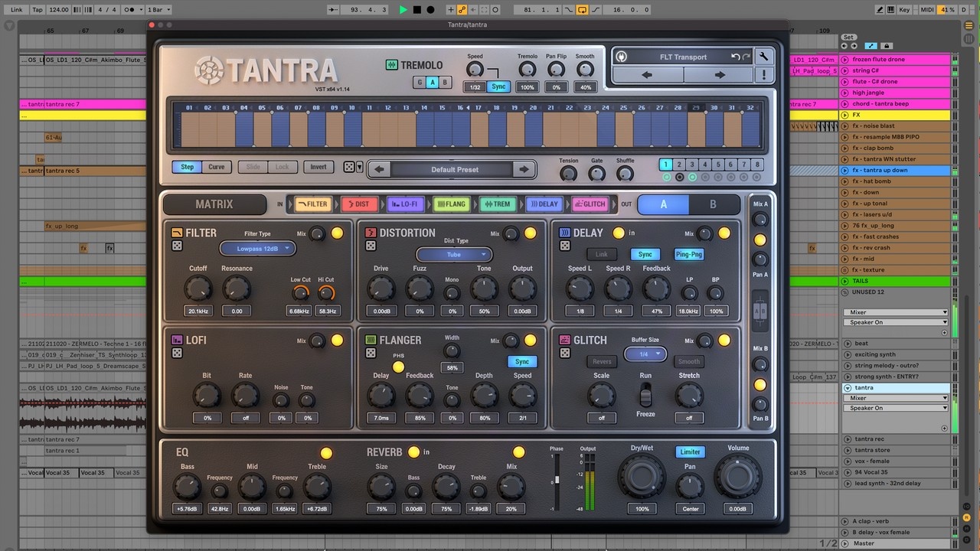Toggle the power icon beside FLT Transport

pyautogui.click(x=622, y=57)
